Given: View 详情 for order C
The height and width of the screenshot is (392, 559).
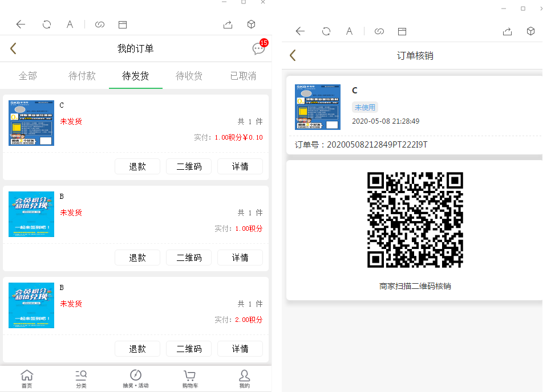Looking at the screenshot, I should click(x=240, y=166).
